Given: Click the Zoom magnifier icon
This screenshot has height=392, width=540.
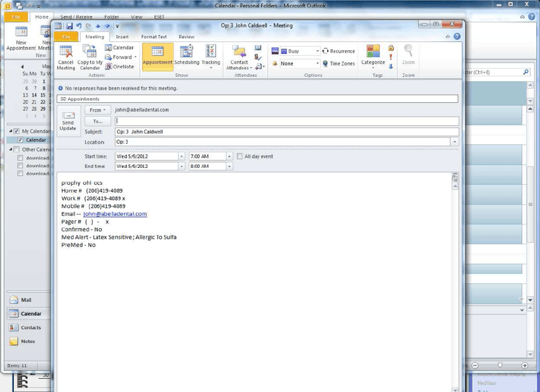Looking at the screenshot, I should pos(408,55).
